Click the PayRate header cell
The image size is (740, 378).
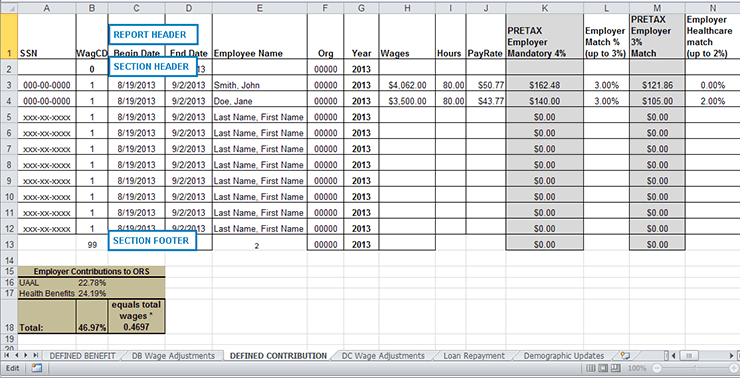486,36
